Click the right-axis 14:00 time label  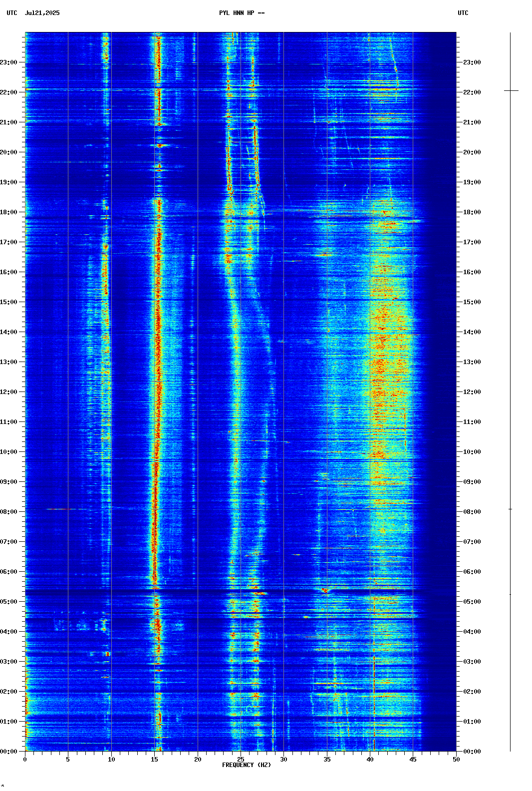click(x=472, y=332)
